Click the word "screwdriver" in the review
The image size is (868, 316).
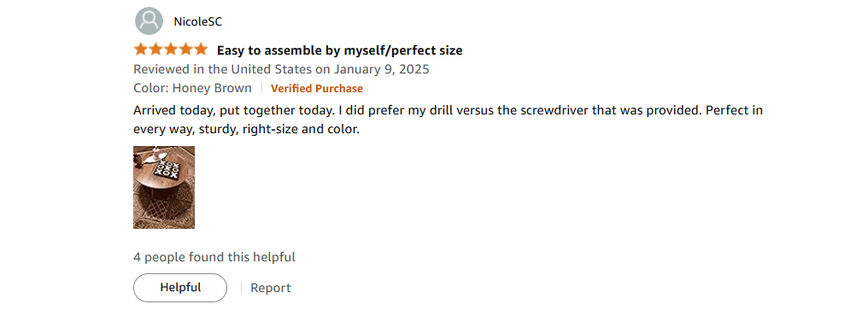(554, 110)
